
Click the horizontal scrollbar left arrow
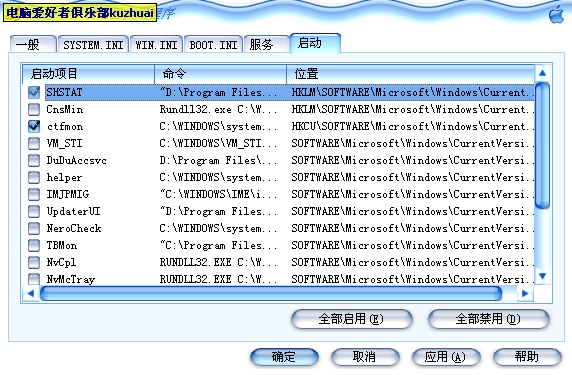pyautogui.click(x=31, y=293)
